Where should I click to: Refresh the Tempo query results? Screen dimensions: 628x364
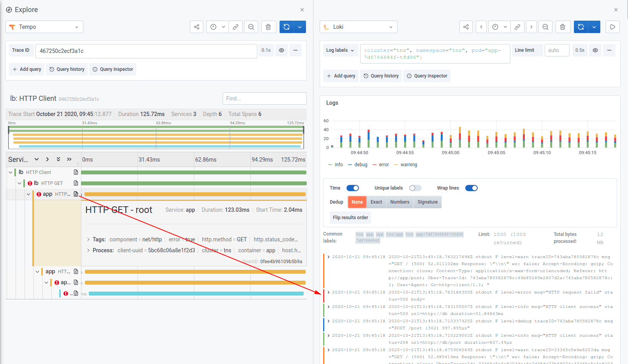286,27
